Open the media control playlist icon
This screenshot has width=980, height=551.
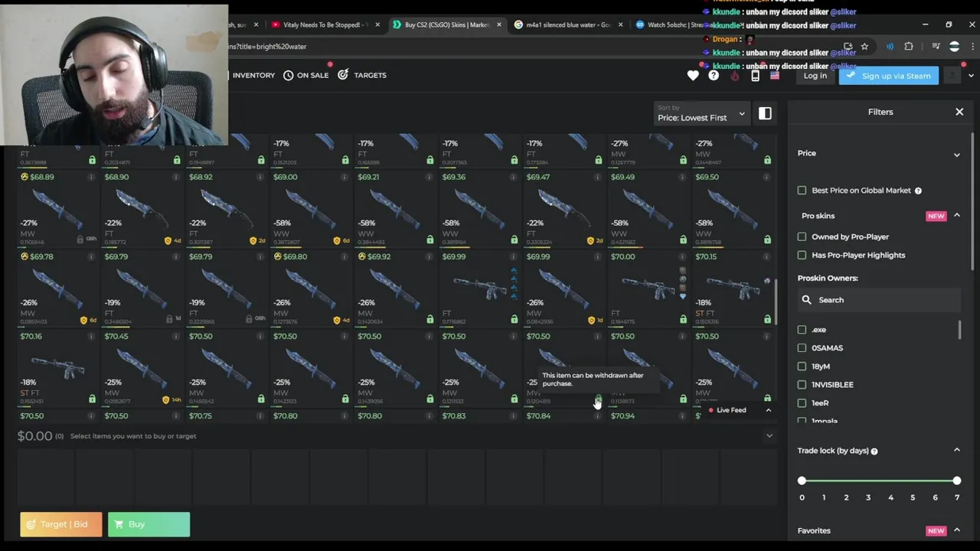[x=936, y=47]
